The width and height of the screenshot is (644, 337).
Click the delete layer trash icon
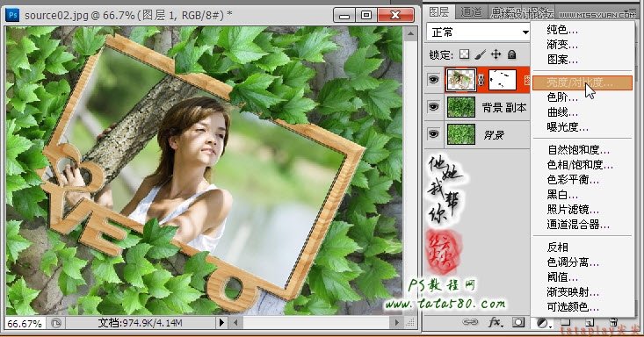click(x=613, y=322)
